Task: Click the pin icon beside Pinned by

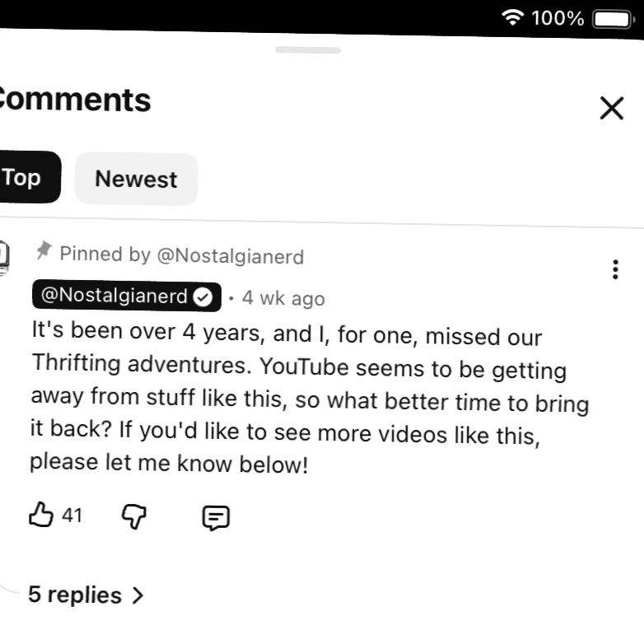Action: [43, 251]
